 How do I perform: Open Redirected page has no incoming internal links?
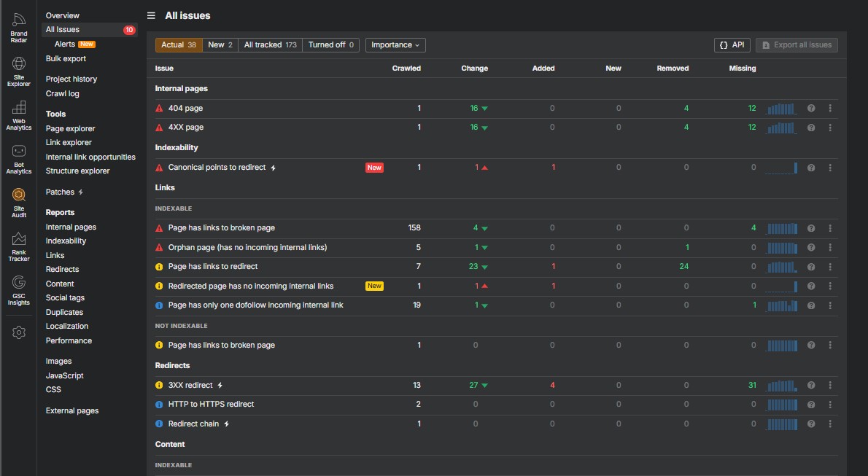[x=251, y=286]
